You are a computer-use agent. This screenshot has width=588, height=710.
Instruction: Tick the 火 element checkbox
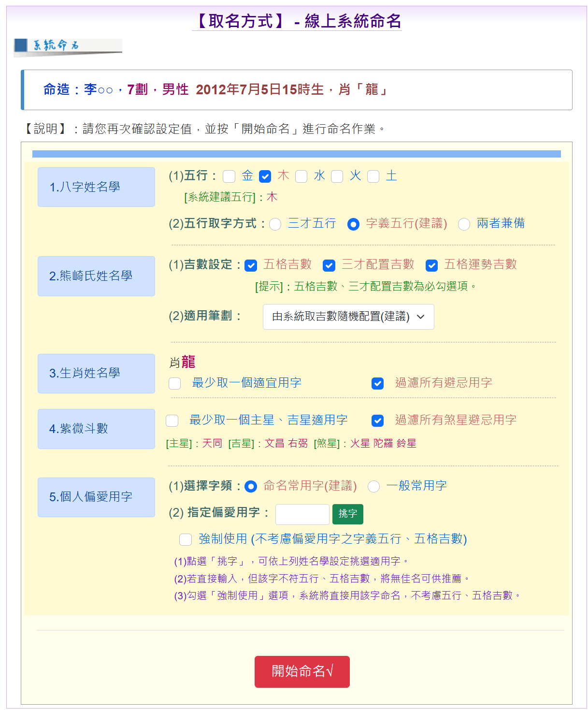tap(337, 176)
